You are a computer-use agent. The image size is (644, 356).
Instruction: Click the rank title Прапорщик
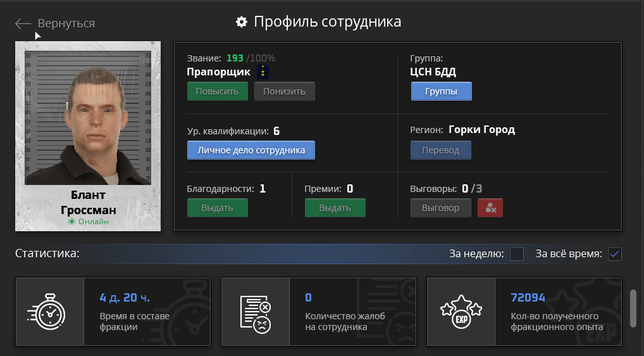[218, 72]
